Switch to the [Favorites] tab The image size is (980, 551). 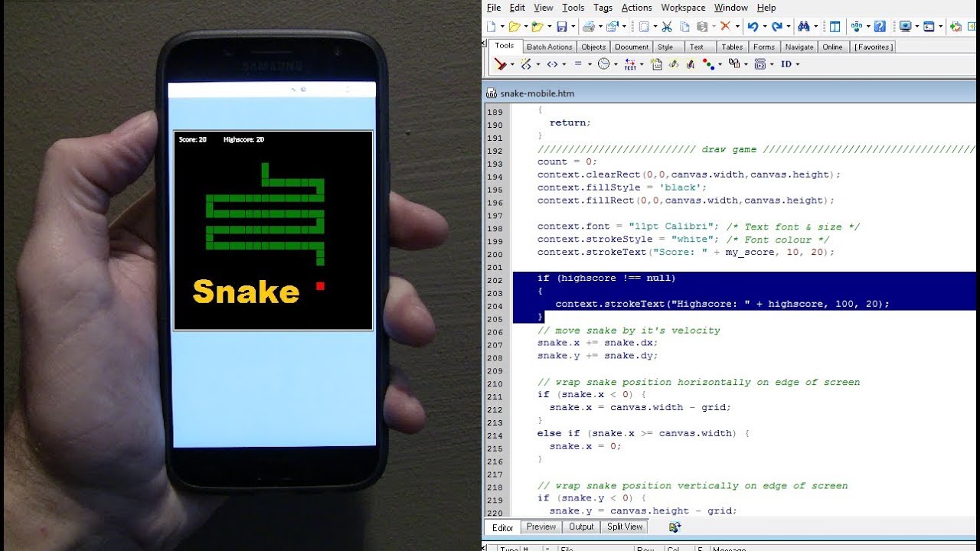pos(874,47)
